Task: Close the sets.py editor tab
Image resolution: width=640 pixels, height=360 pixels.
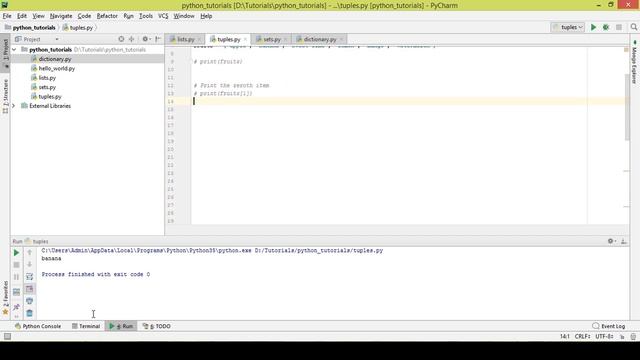Action: coord(285,39)
